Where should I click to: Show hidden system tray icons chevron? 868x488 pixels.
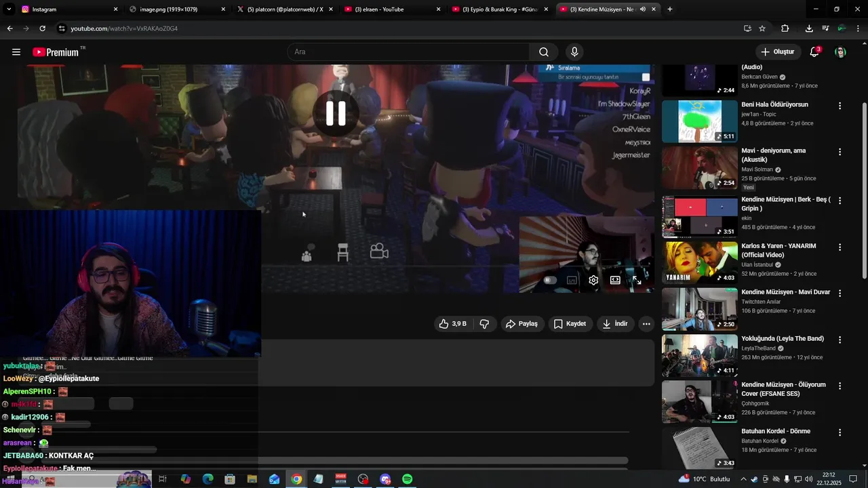point(743,479)
